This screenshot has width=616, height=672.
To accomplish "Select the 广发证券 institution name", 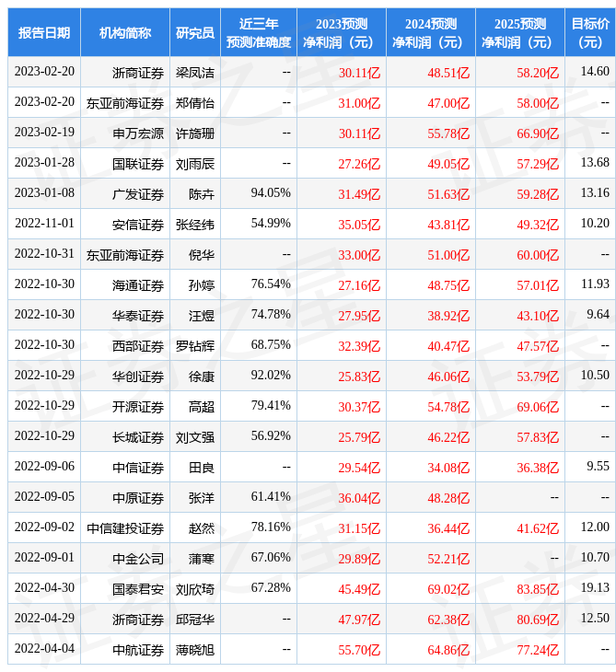I will (x=138, y=194).
